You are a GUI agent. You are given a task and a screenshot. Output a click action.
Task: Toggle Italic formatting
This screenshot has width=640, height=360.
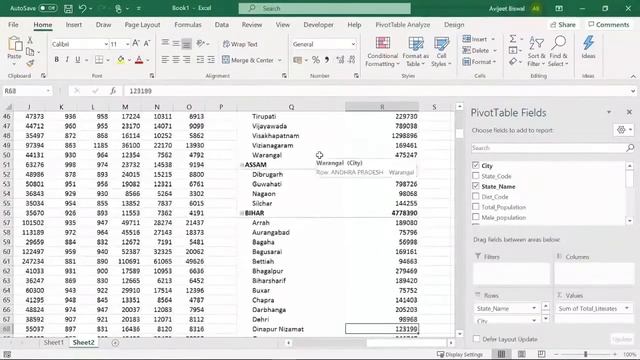click(x=67, y=60)
